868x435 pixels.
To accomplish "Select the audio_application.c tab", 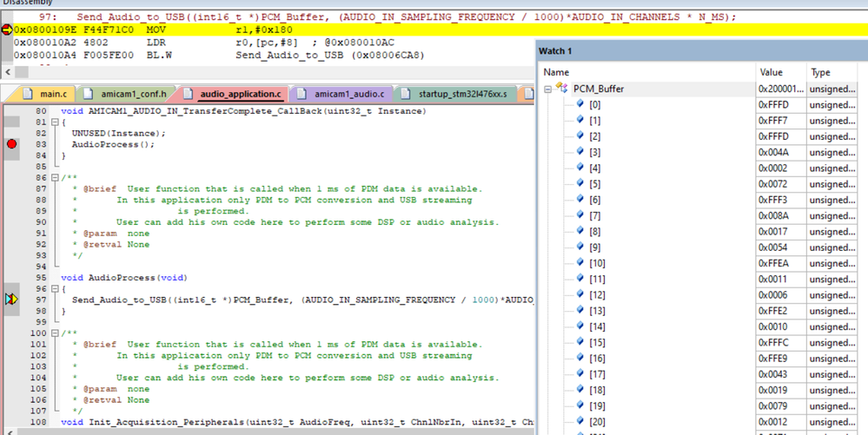I will point(233,94).
